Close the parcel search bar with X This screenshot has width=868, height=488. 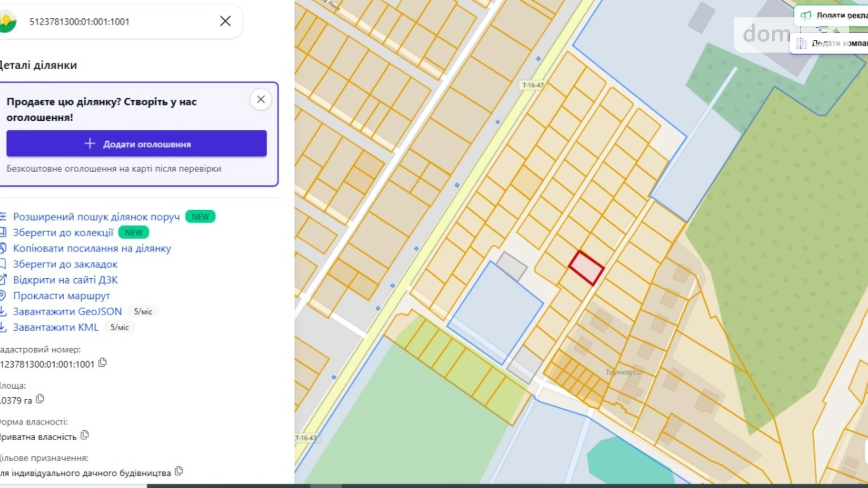point(225,21)
